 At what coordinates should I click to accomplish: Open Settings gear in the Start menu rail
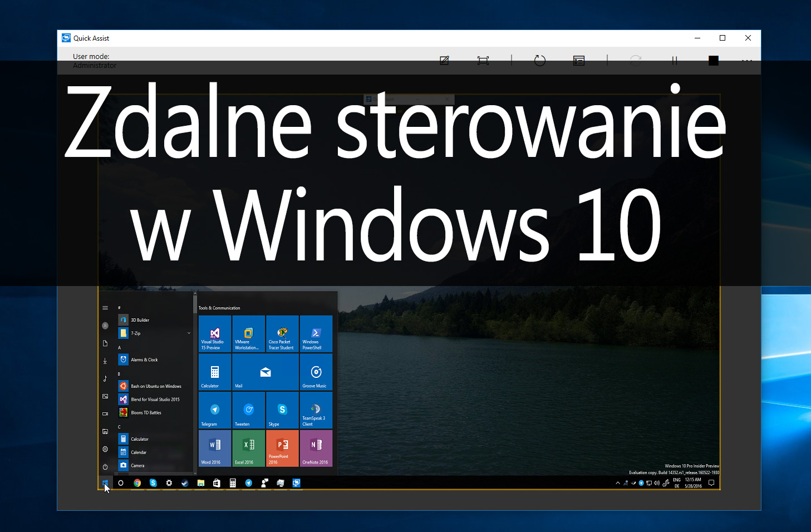(105, 449)
